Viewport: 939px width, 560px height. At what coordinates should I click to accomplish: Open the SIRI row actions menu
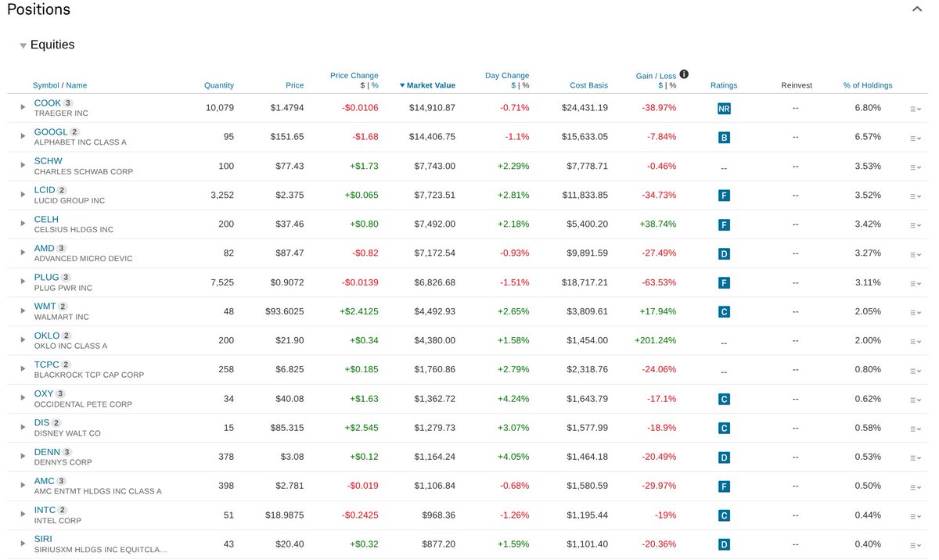tap(916, 544)
